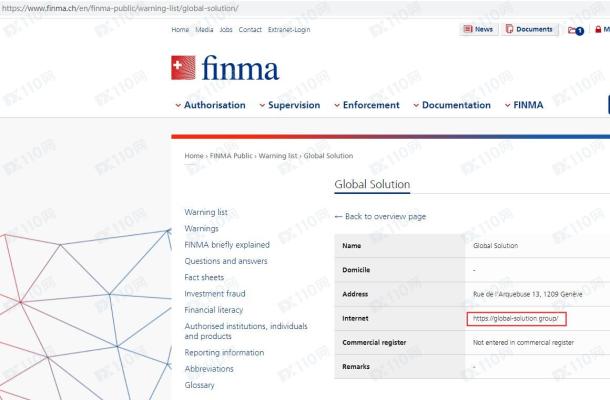Expand the FINMA menu

tap(524, 105)
